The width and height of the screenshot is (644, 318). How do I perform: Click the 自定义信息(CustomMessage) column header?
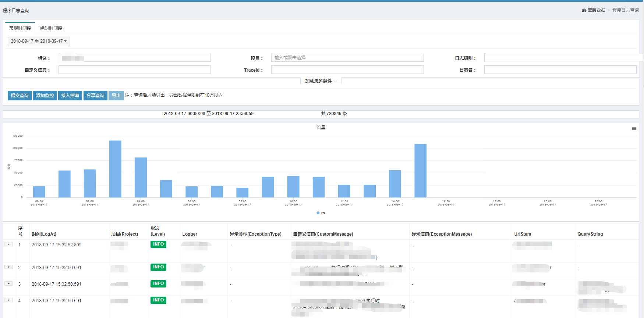coord(323,234)
